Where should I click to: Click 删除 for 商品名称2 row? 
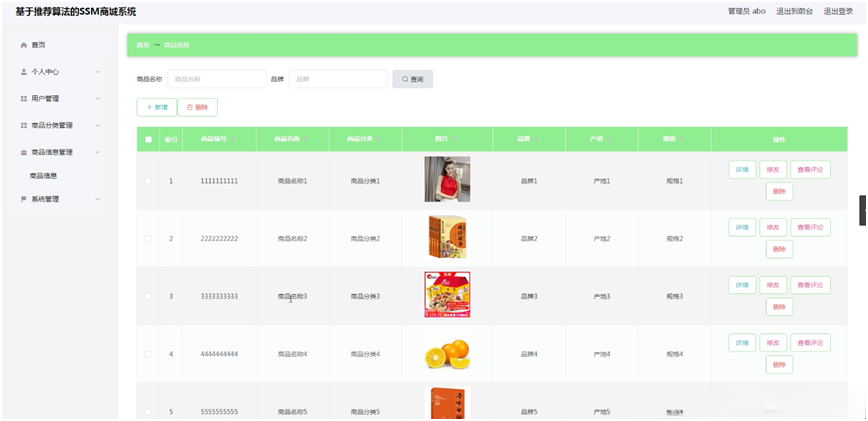point(779,249)
